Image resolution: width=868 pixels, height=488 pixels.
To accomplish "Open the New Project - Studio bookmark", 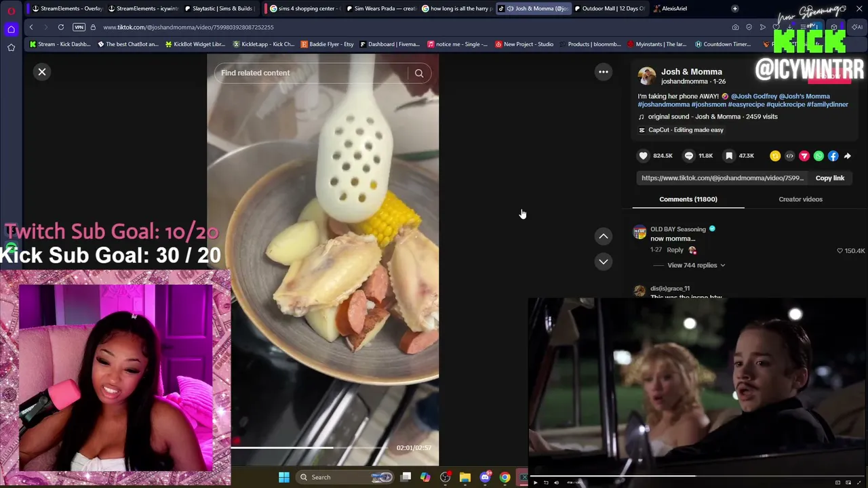I will pyautogui.click(x=524, y=44).
